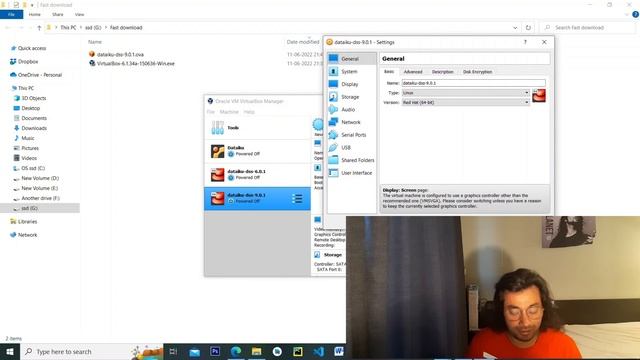The width and height of the screenshot is (640, 360).
Task: Open Photoshop from the taskbar
Action: [x=215, y=351]
